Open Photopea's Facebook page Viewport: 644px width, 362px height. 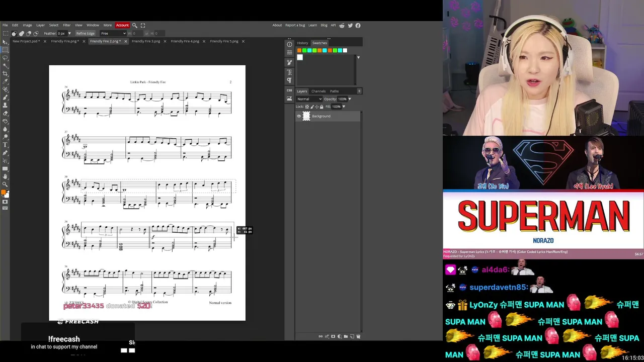tap(358, 25)
